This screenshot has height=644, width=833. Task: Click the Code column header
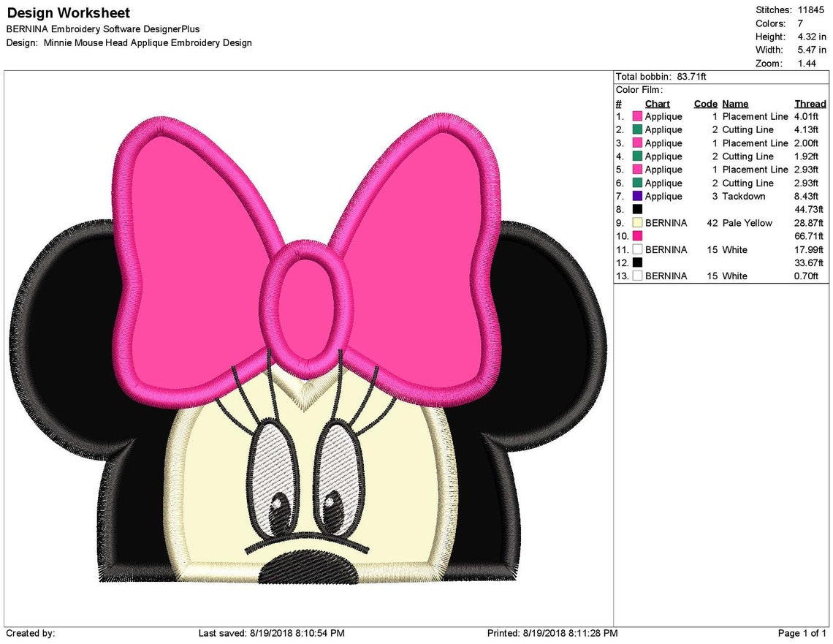(x=705, y=103)
